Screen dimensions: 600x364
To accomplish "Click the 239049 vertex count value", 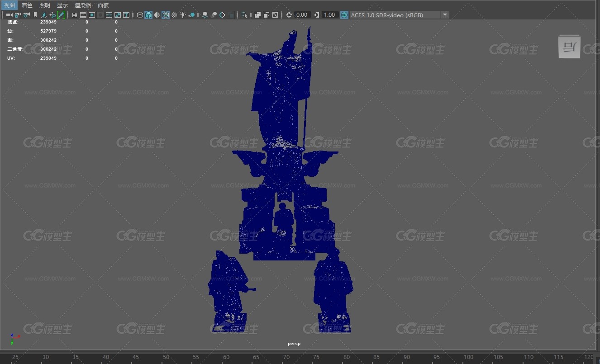I will (x=48, y=22).
